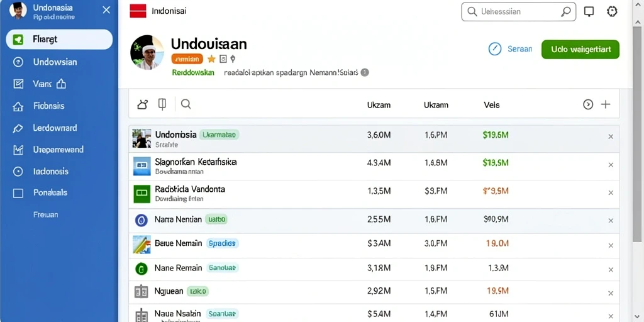Click the home icon next to Fiobnsiis
644x322 pixels.
(x=18, y=106)
